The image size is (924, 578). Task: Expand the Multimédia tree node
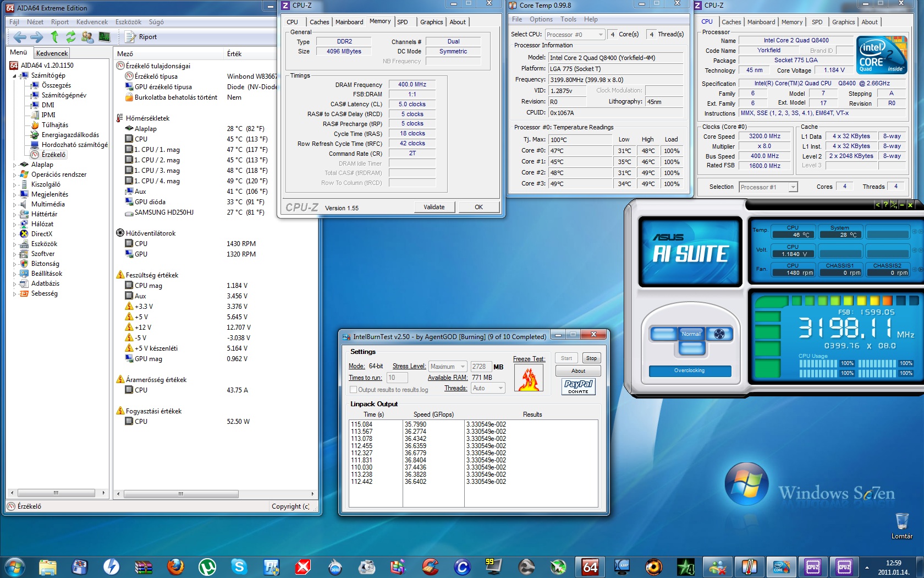15,204
